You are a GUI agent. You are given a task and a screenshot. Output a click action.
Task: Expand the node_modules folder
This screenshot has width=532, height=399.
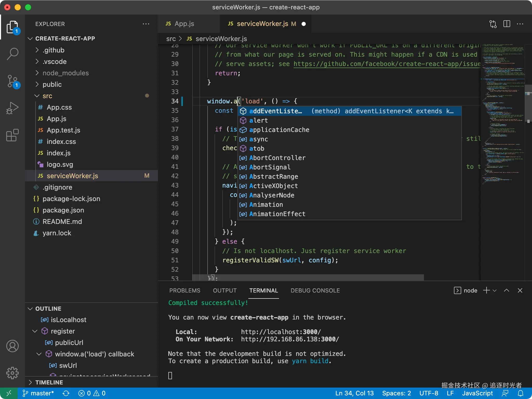point(65,73)
